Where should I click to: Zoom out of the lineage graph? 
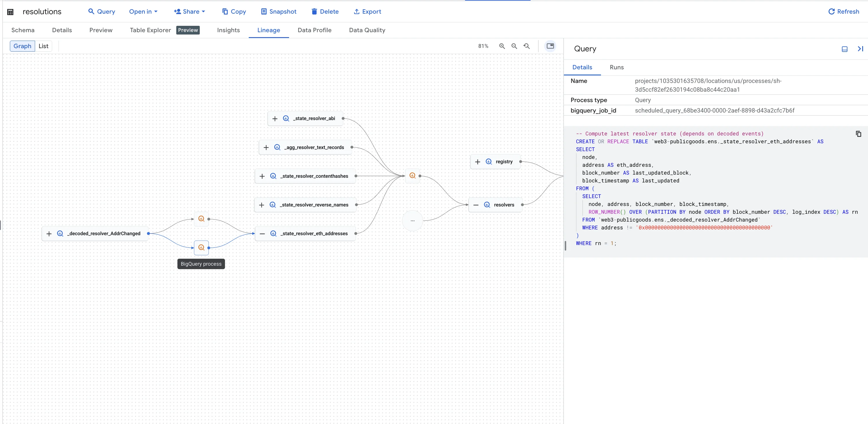pyautogui.click(x=514, y=46)
